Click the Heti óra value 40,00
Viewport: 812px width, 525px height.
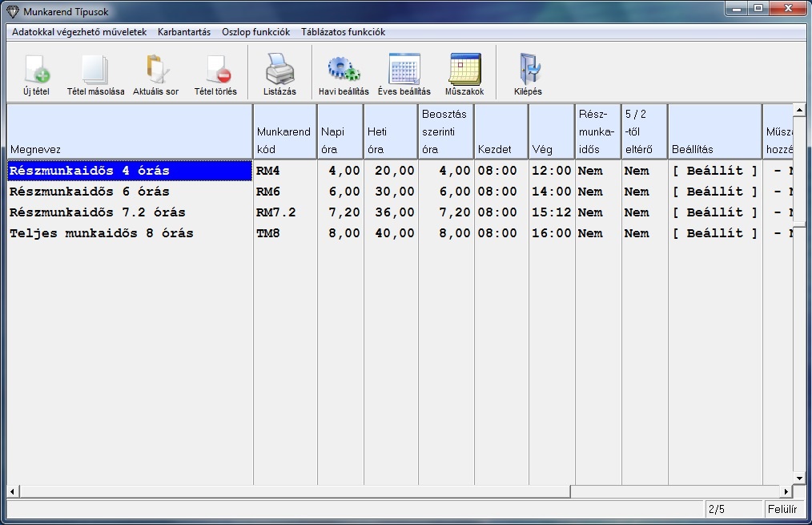click(395, 233)
